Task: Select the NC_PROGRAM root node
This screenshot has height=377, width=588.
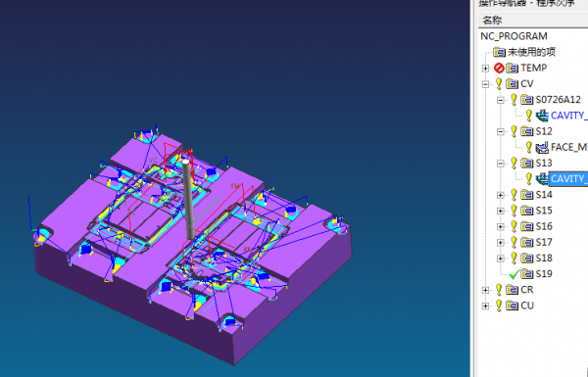Action: [x=514, y=36]
